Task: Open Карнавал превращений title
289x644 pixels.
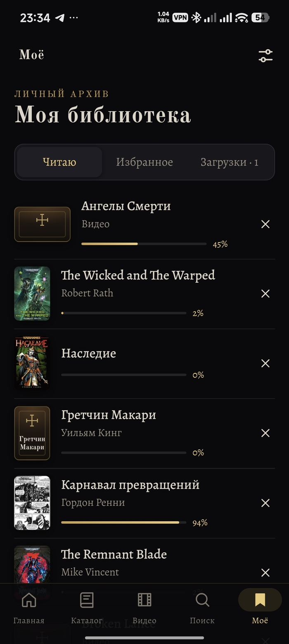Action: pos(130,484)
